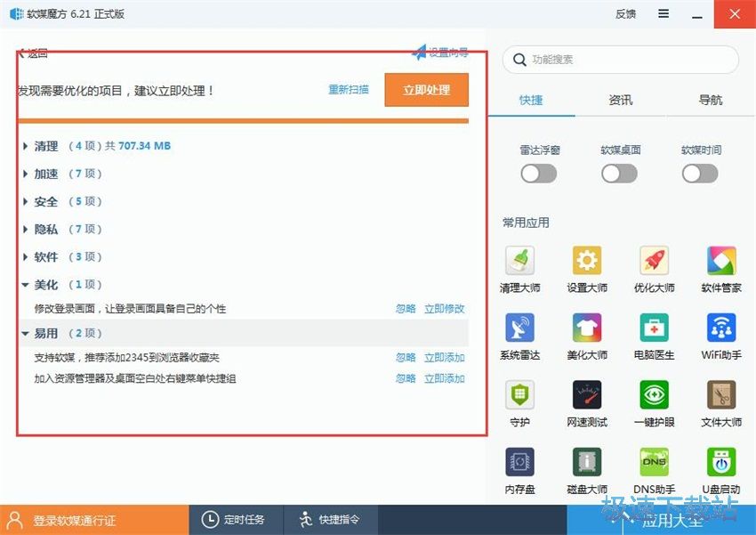Click 重新扫描 rescan link
The width and height of the screenshot is (756, 535).
pyautogui.click(x=349, y=90)
